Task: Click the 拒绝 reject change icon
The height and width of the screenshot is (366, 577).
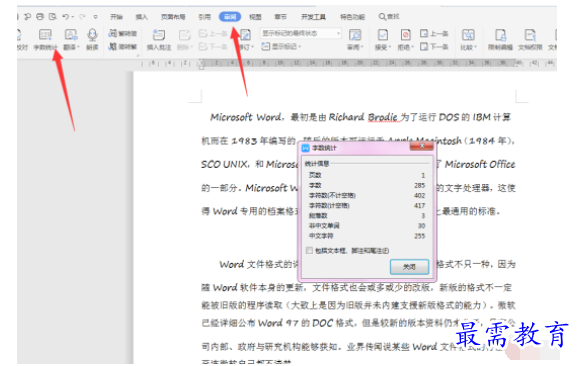Action: click(405, 35)
